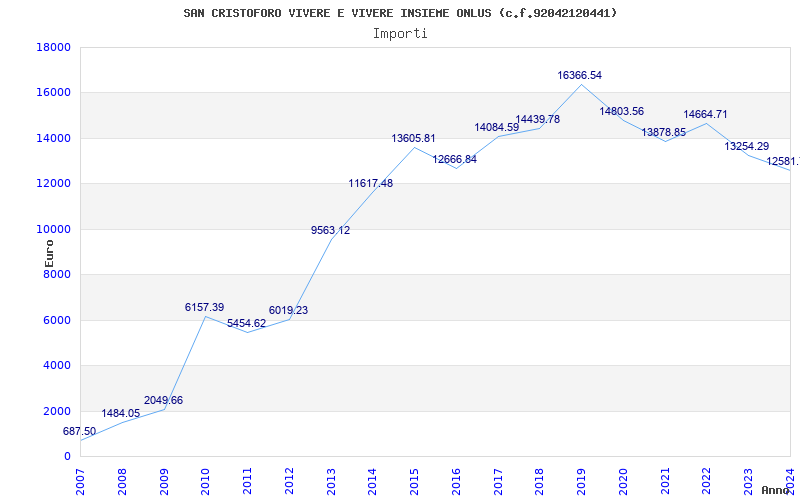Select the data label 1484.05

(120, 413)
